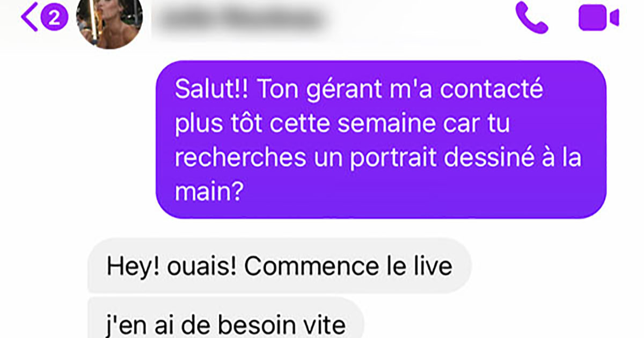Click the 'recherches un portrait dessiné' text line

click(378, 159)
